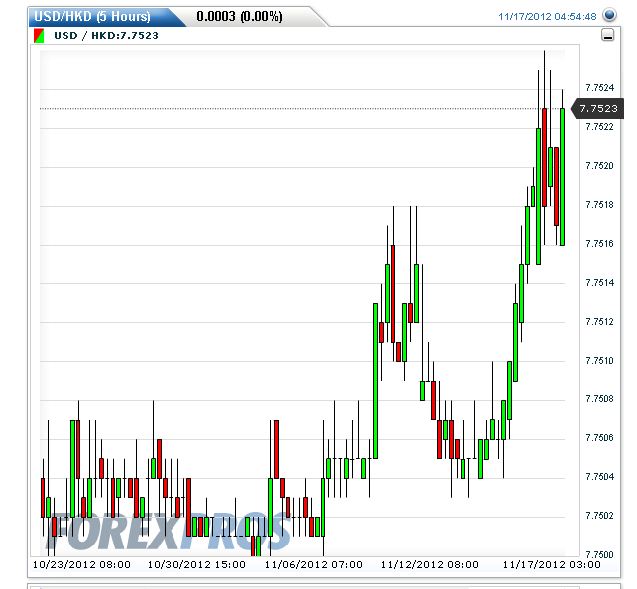Click the 7.7506 price axis label
This screenshot has width=637, height=589.
point(599,437)
